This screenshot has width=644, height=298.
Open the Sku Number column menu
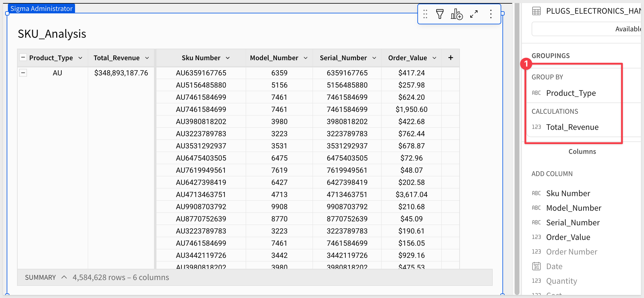pos(228,58)
